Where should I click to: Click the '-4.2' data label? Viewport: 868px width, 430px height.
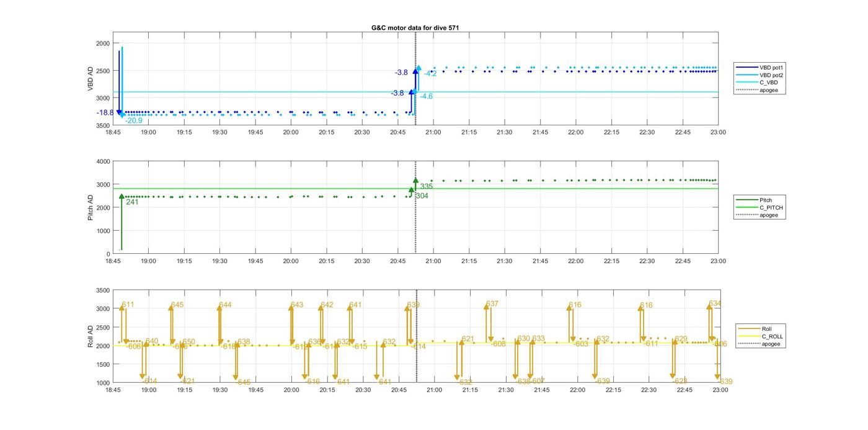pyautogui.click(x=430, y=73)
